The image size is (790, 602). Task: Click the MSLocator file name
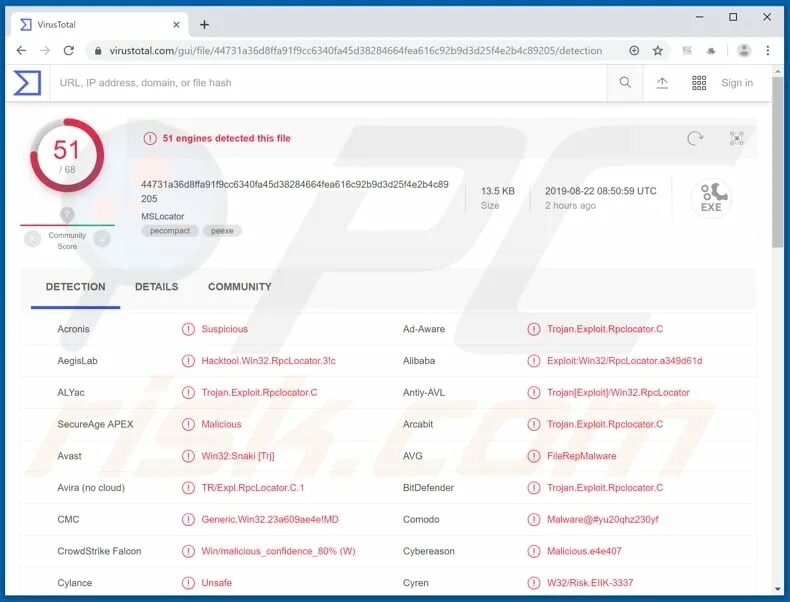coord(163,216)
